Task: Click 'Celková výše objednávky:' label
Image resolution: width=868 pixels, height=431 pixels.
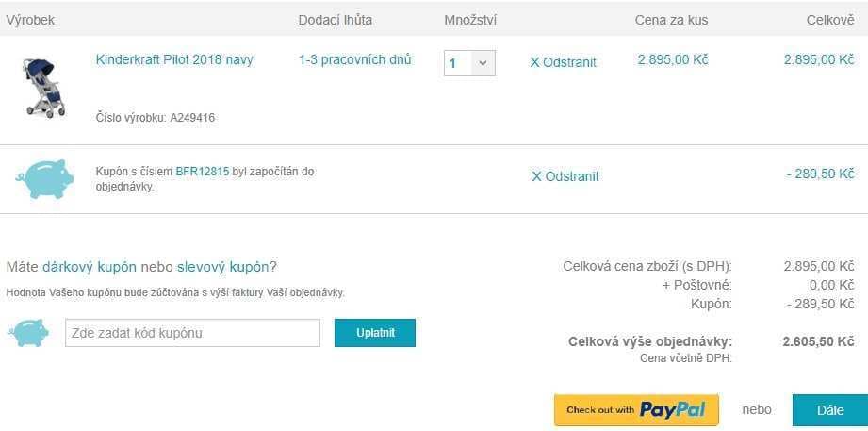Action: pyautogui.click(x=650, y=341)
